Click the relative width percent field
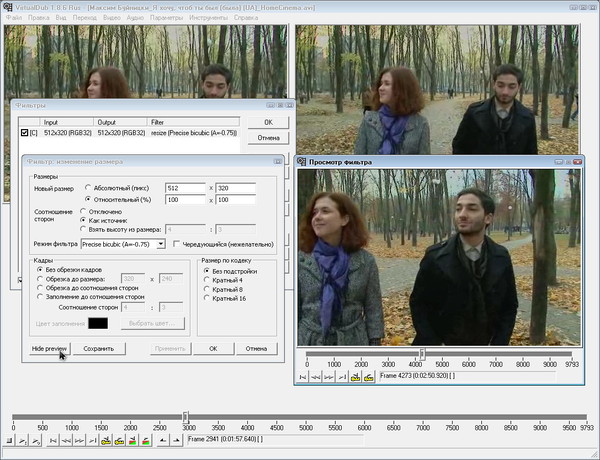Image resolution: width=600 pixels, height=460 pixels. point(186,199)
